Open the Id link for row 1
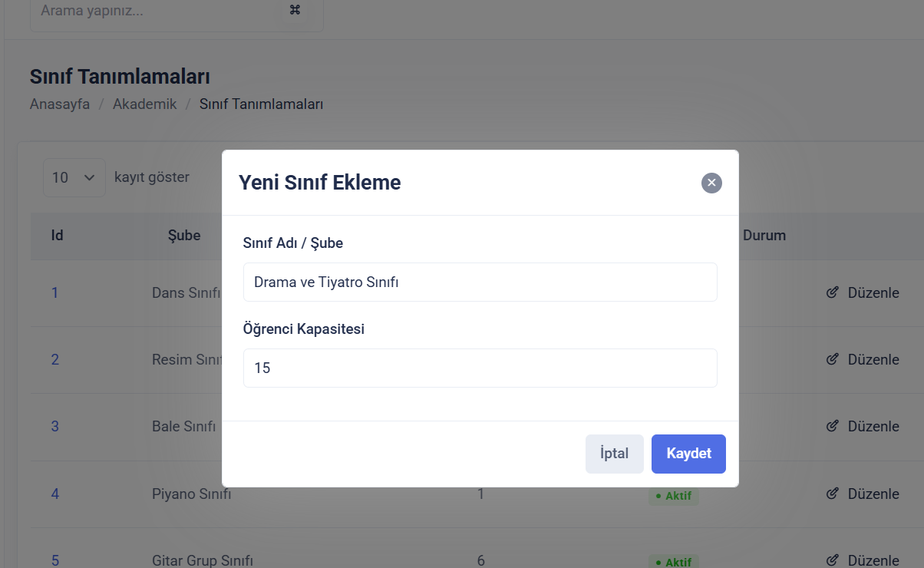Image resolution: width=924 pixels, height=568 pixels. [x=55, y=292]
